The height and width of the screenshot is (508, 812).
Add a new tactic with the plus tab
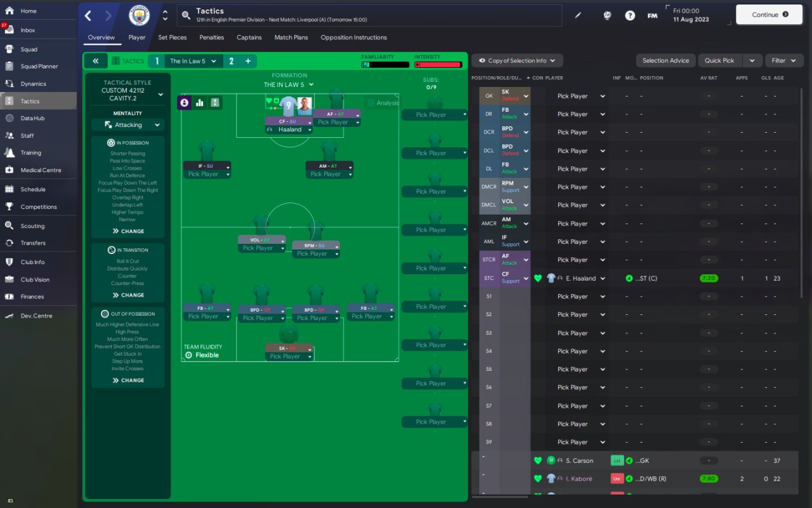coord(248,61)
